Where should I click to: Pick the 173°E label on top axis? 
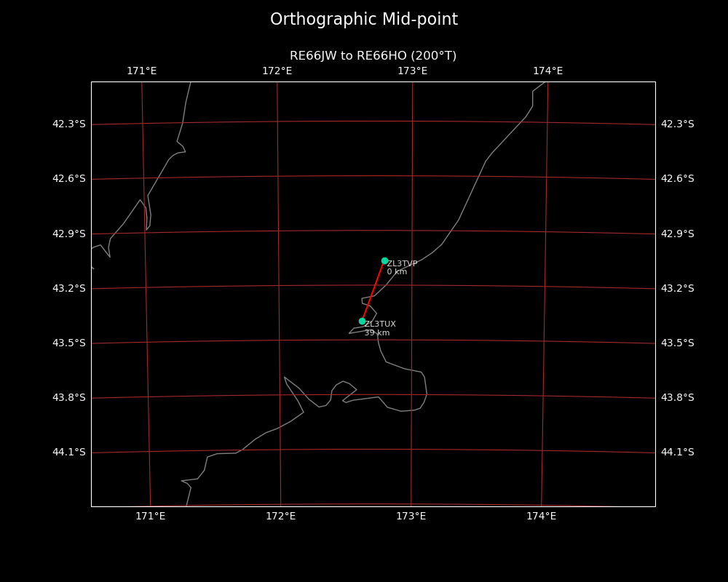click(412, 71)
